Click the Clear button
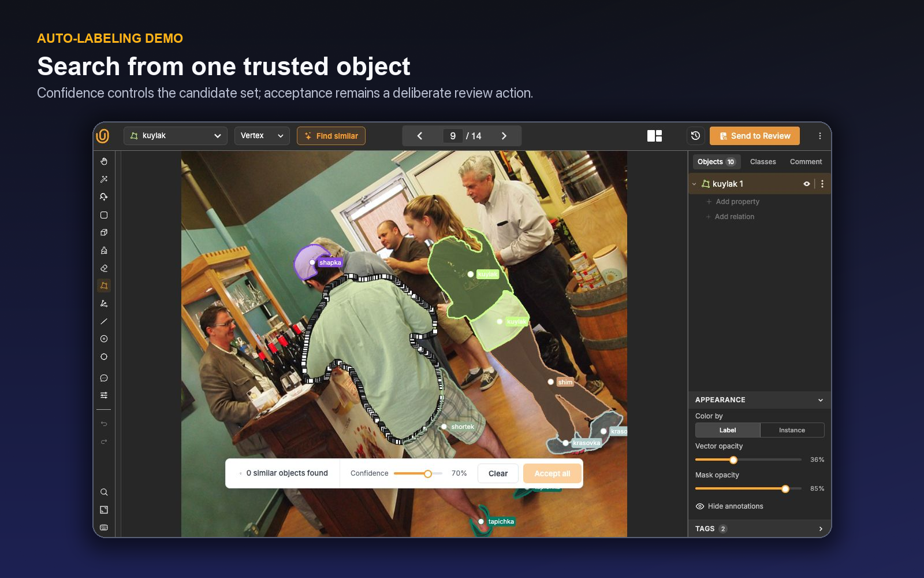The image size is (924, 578). 498,473
